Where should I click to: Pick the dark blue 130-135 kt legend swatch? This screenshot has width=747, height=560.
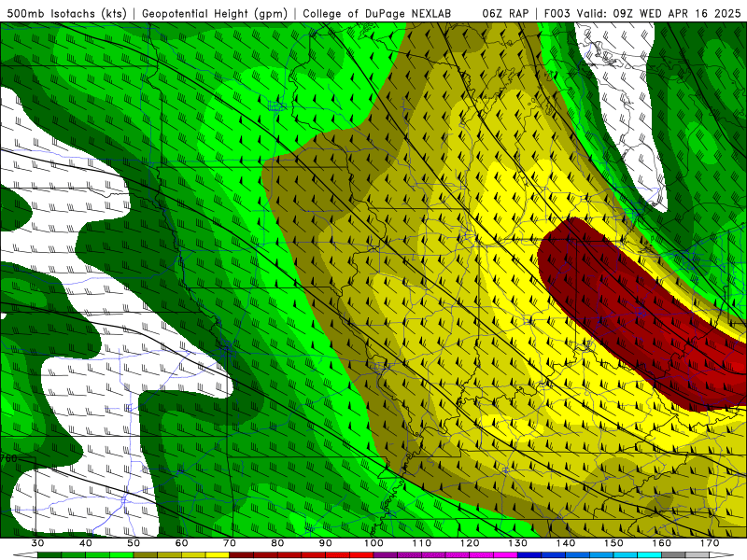[529, 555]
